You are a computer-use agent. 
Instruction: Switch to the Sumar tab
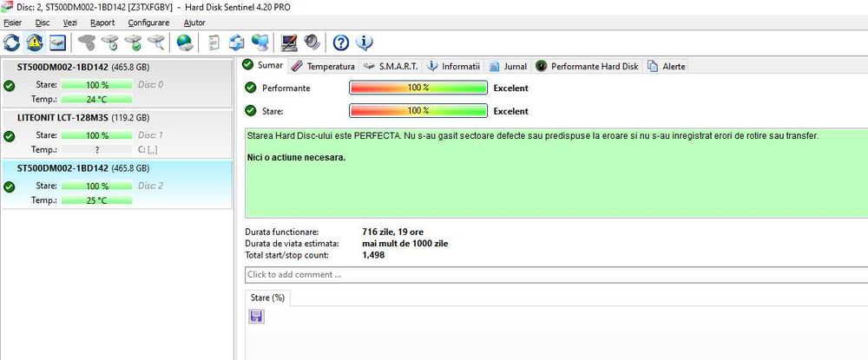[x=264, y=65]
